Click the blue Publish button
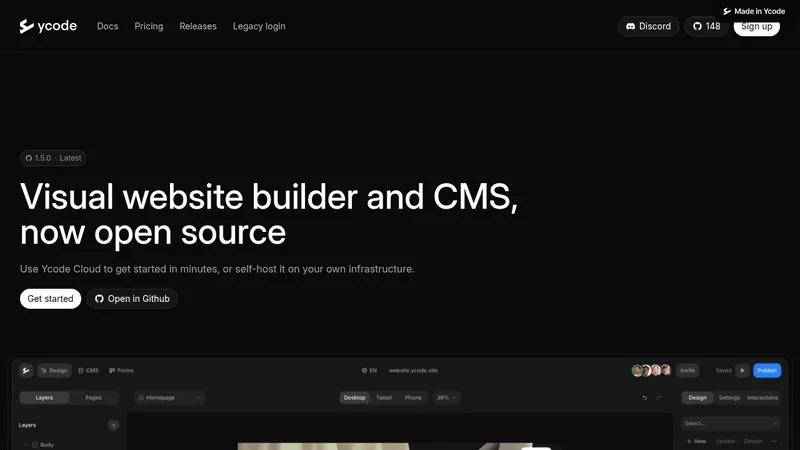The height and width of the screenshot is (450, 800). click(x=767, y=370)
